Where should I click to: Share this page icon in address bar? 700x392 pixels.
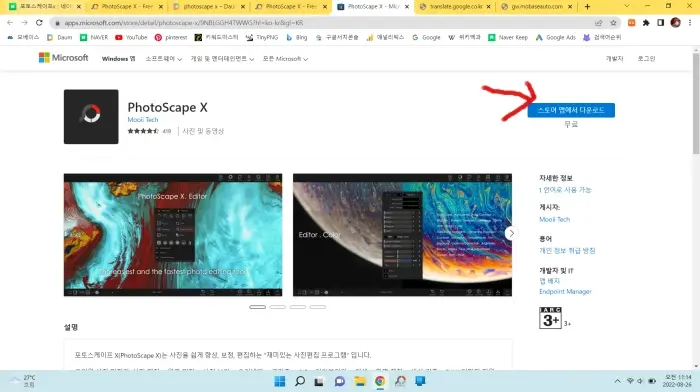point(599,23)
